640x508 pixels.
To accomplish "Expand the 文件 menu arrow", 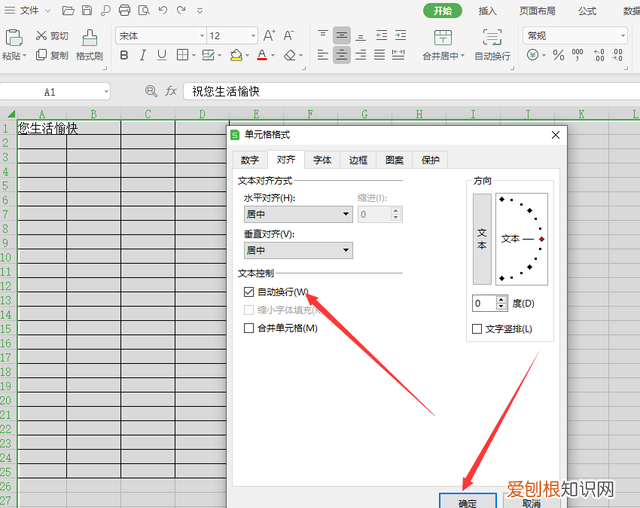I will pos(48,11).
